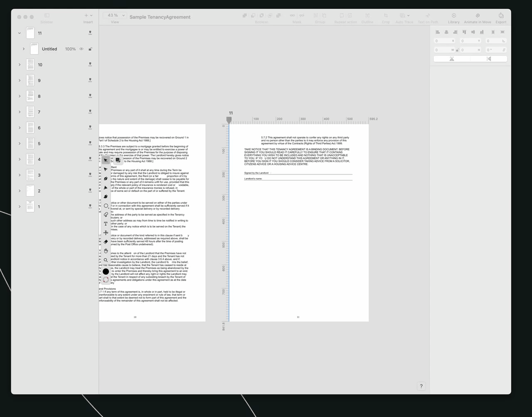Expand artboard 8 in the sidebar
Viewport: 532px width, 417px height.
coord(19,96)
